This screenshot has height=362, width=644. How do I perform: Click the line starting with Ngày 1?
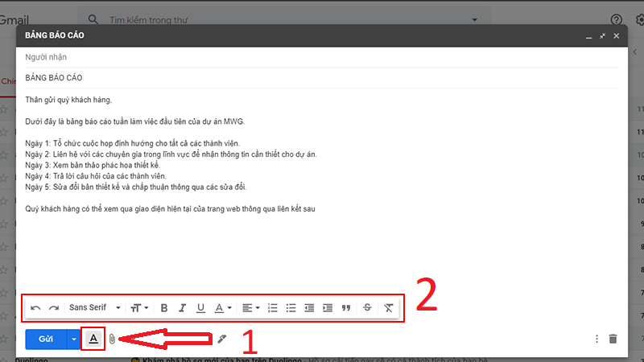pyautogui.click(x=133, y=143)
